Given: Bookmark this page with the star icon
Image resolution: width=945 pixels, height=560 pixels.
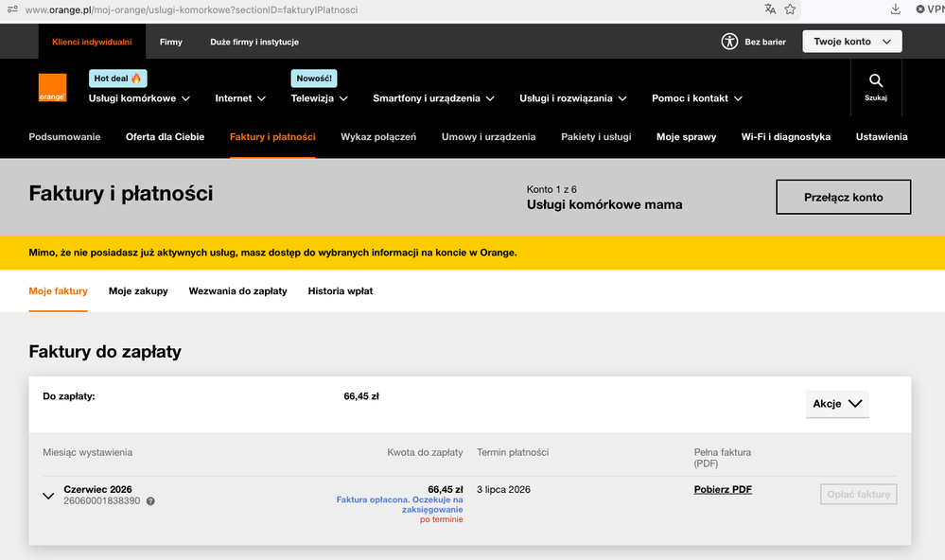Looking at the screenshot, I should [790, 9].
